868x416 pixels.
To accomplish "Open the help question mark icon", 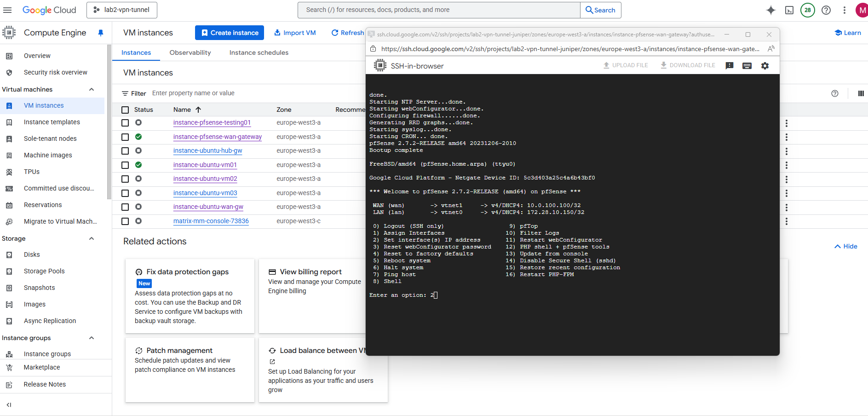I will tap(826, 10).
